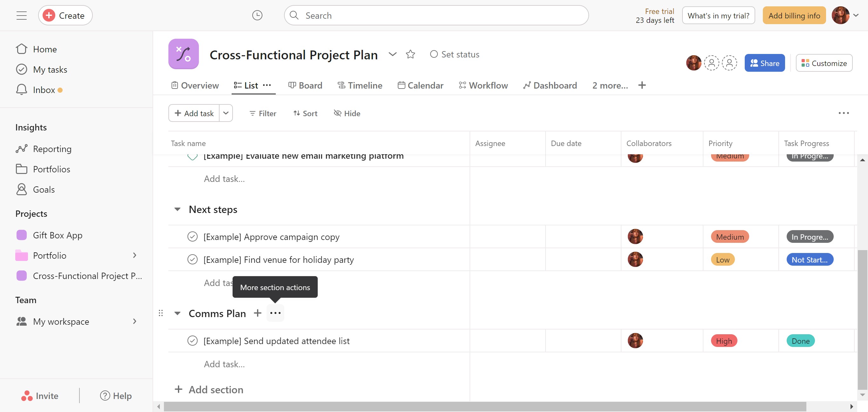Click the project owner avatar in header
868x412 pixels.
click(x=694, y=63)
